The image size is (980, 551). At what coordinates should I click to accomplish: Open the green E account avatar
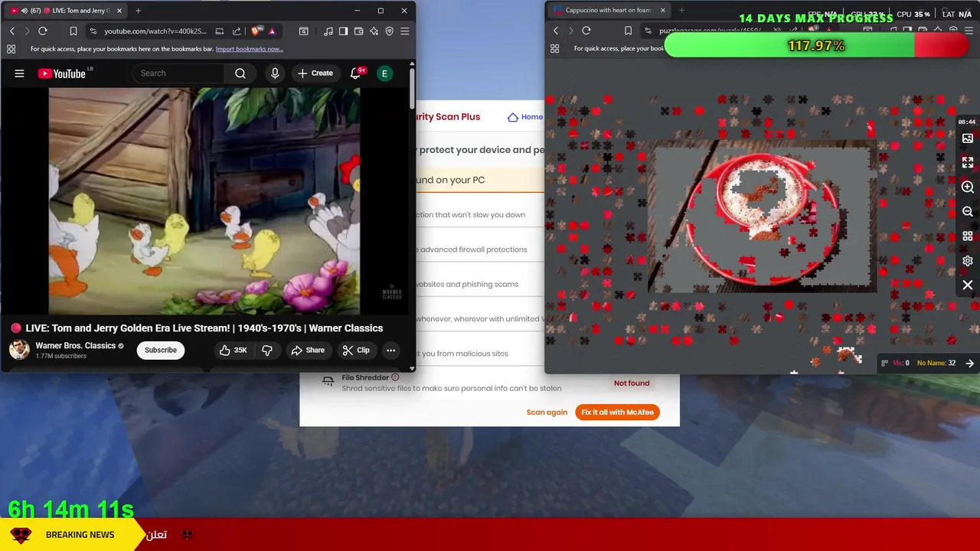tap(385, 73)
